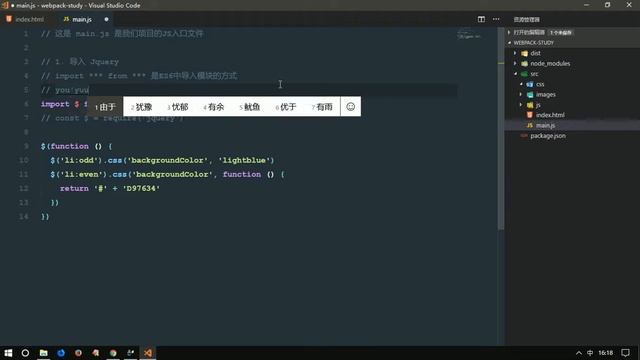Expand the node_modules folder arrow
This screenshot has width=640, height=360.
515,63
